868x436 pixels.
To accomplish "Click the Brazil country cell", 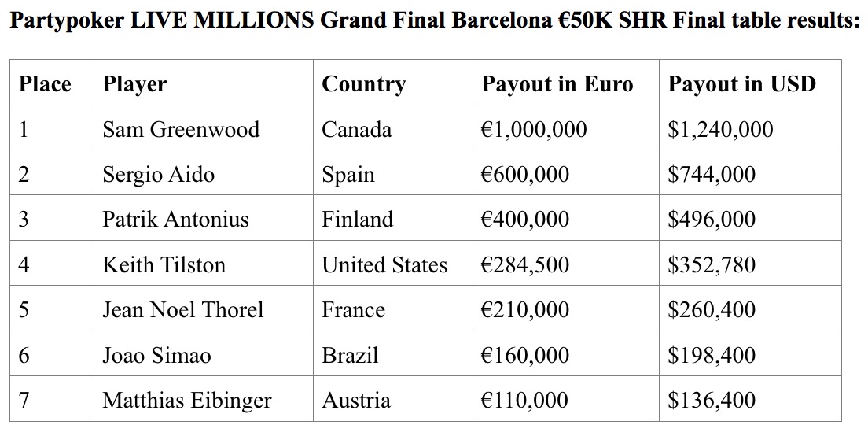I will 393,355.
